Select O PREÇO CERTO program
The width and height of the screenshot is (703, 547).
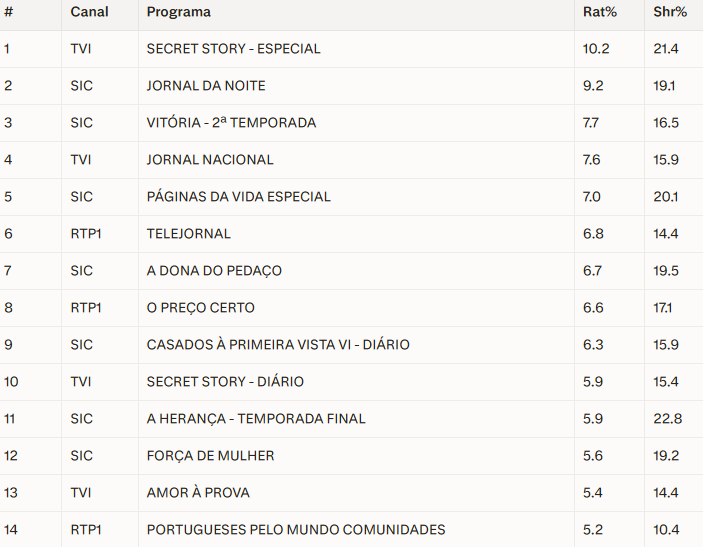200,308
